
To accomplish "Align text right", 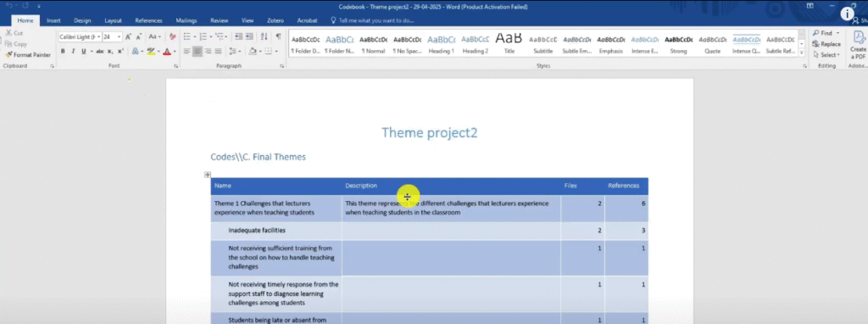I will click(x=208, y=52).
